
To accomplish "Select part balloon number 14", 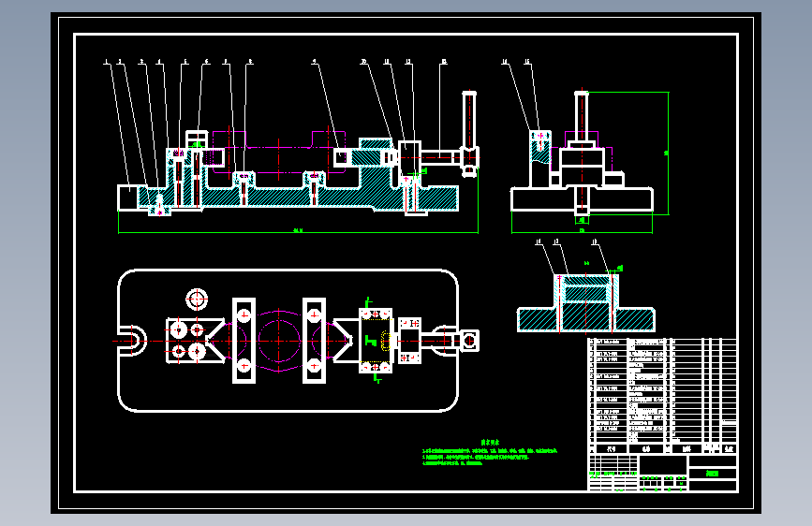I will tap(505, 62).
